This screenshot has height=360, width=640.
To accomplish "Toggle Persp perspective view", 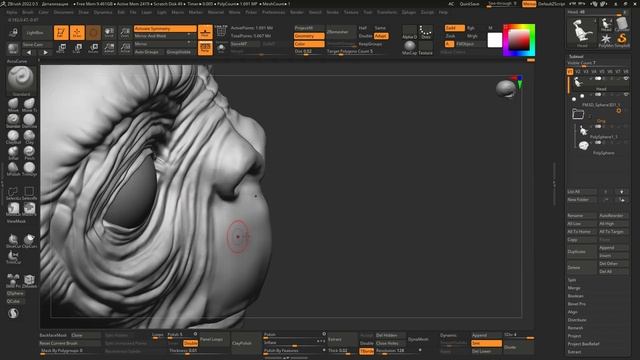I will pyautogui.click(x=205, y=48).
